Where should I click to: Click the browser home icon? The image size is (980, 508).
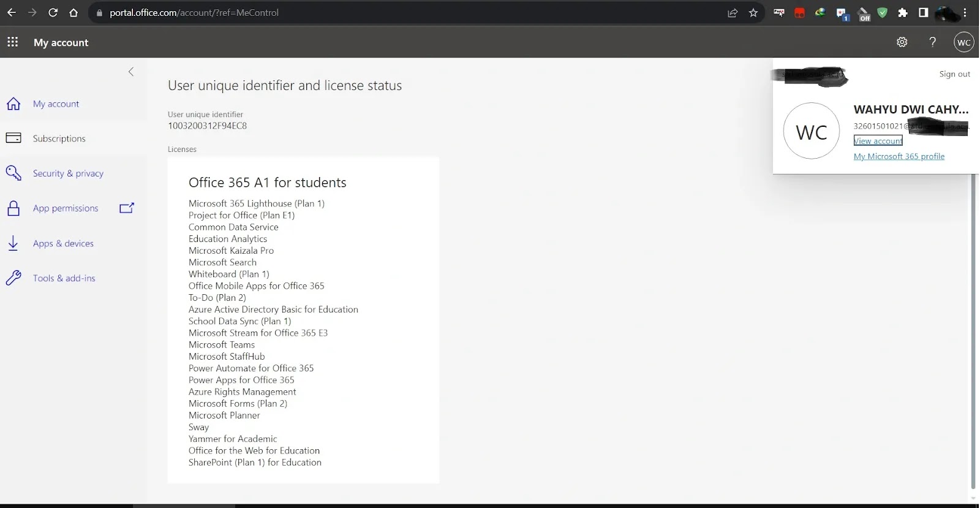tap(73, 12)
